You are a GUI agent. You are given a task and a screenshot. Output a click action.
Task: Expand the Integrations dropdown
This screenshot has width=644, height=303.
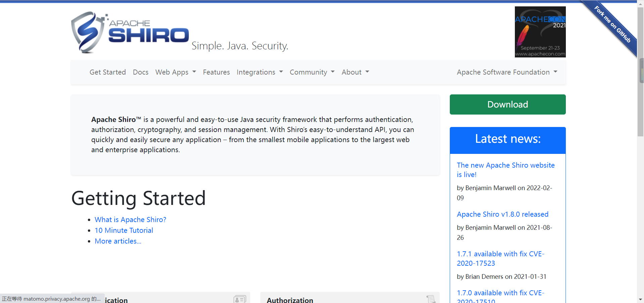[260, 72]
